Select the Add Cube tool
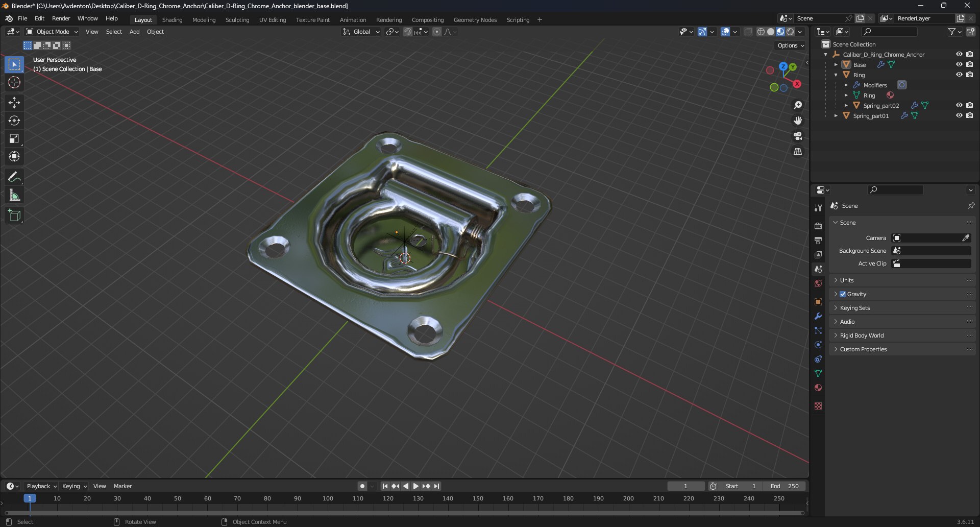980x527 pixels. tap(14, 215)
